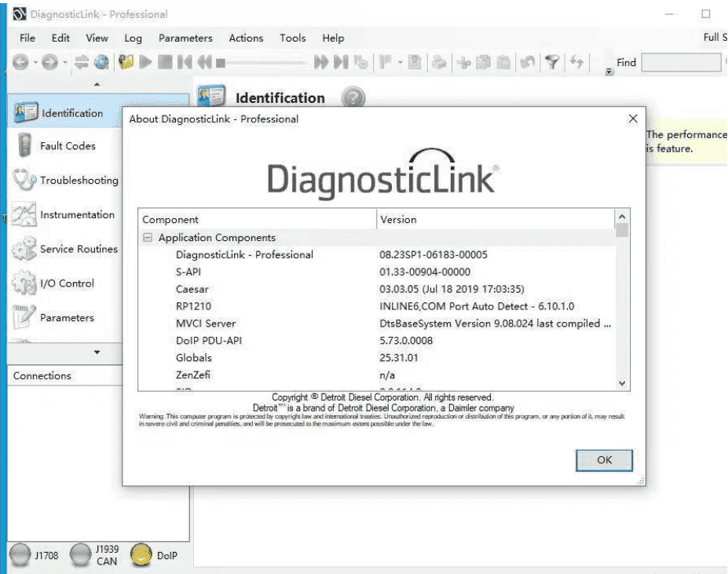728x574 pixels.
Task: Click the Identification sidebar icon
Action: tap(26, 113)
